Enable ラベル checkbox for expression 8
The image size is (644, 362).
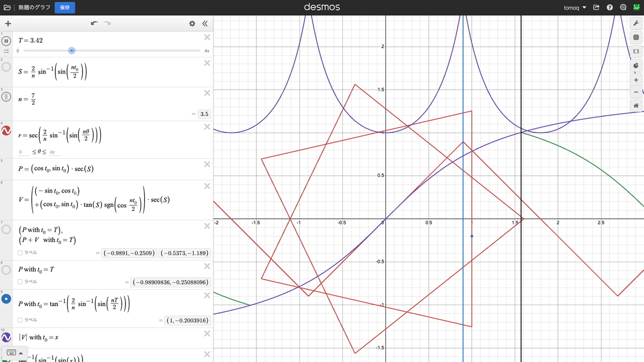pyautogui.click(x=20, y=282)
